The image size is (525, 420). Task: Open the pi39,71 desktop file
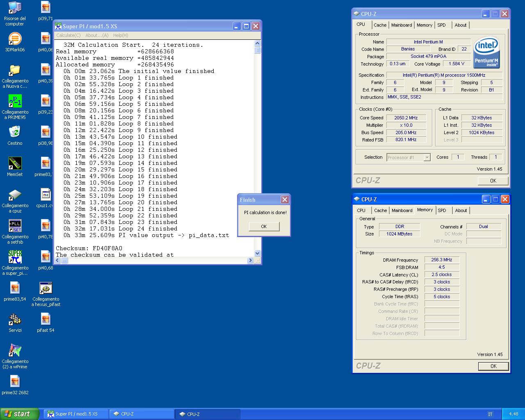pos(46,11)
